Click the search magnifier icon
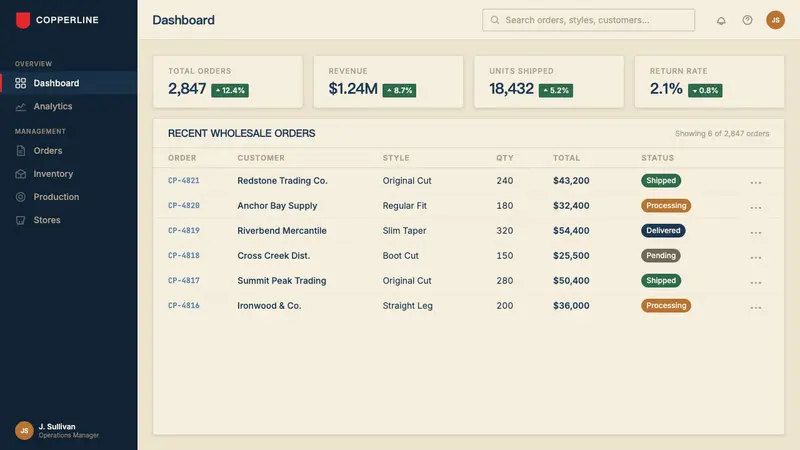This screenshot has width=800, height=450. click(x=494, y=20)
